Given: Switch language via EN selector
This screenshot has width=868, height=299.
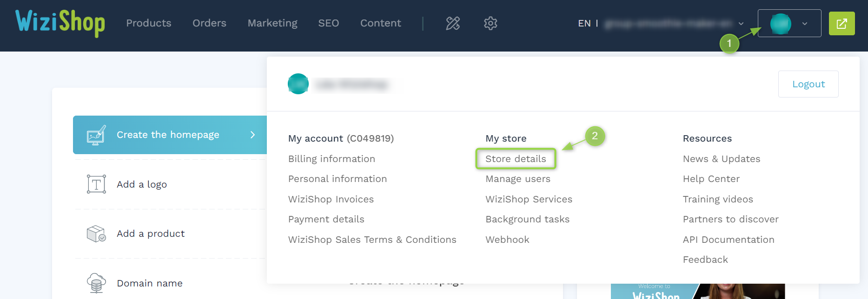Looking at the screenshot, I should pyautogui.click(x=584, y=23).
